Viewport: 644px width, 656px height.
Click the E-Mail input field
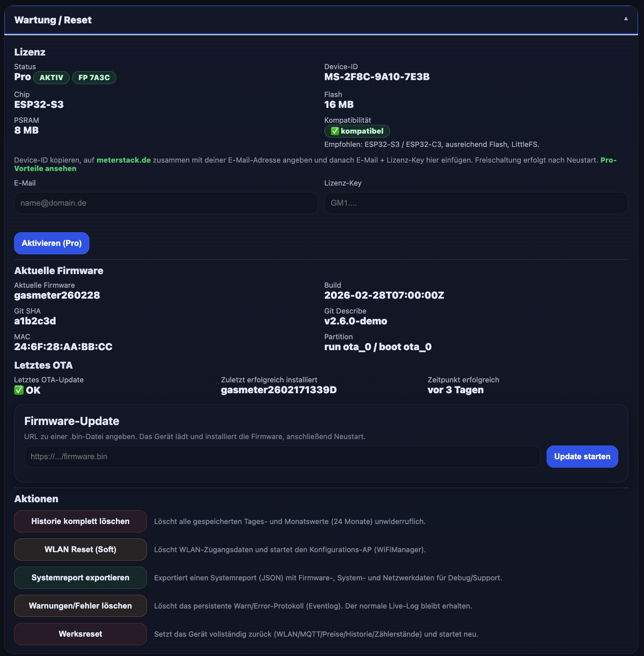coord(165,203)
